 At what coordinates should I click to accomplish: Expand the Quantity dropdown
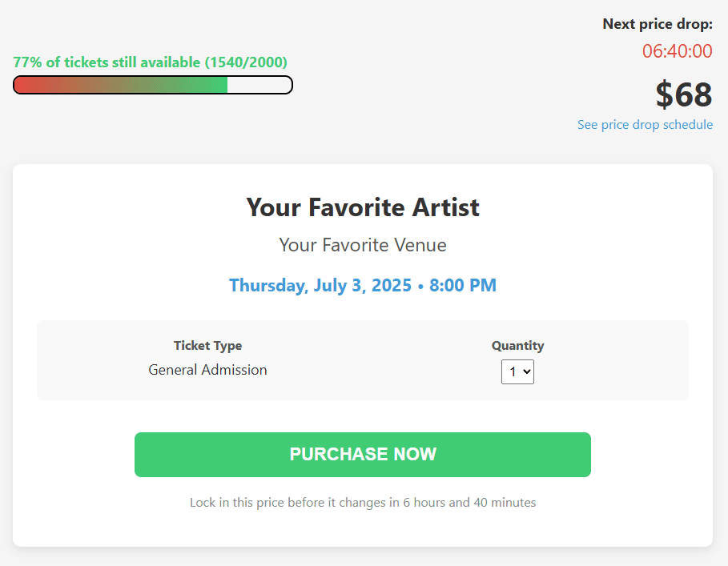(517, 371)
